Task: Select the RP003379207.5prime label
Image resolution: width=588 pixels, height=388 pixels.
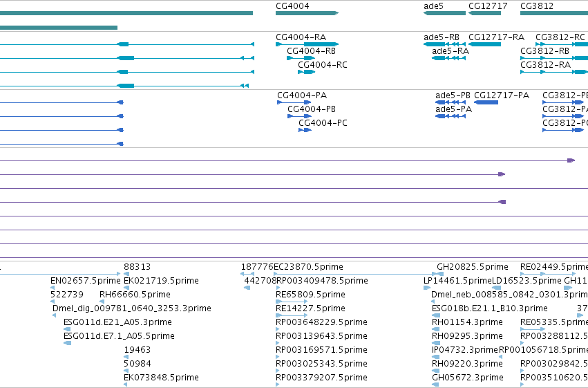Action: point(321,378)
